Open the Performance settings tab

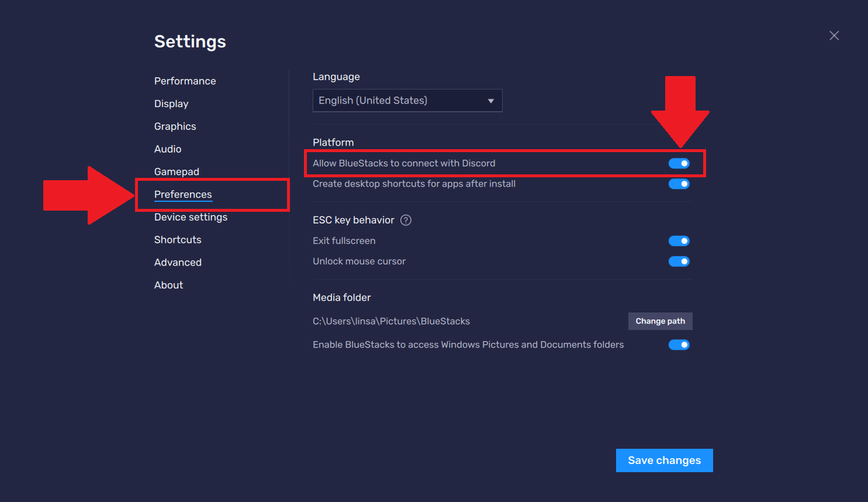pyautogui.click(x=185, y=81)
